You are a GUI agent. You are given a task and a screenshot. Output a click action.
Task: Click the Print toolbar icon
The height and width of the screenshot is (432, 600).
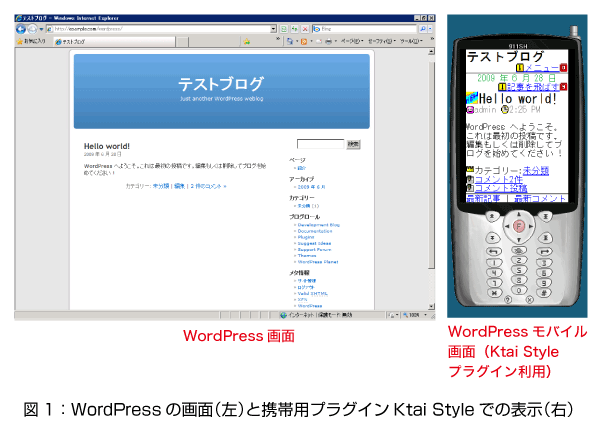pyautogui.click(x=328, y=41)
